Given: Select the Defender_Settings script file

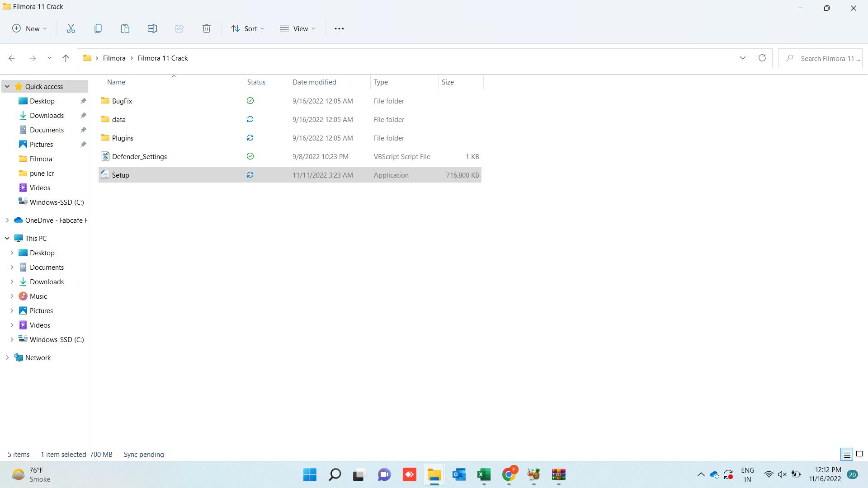Looking at the screenshot, I should 139,156.
